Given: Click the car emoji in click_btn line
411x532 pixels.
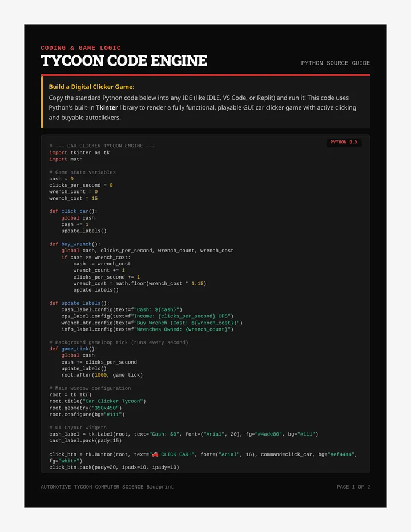Looking at the screenshot, I should point(155,454).
